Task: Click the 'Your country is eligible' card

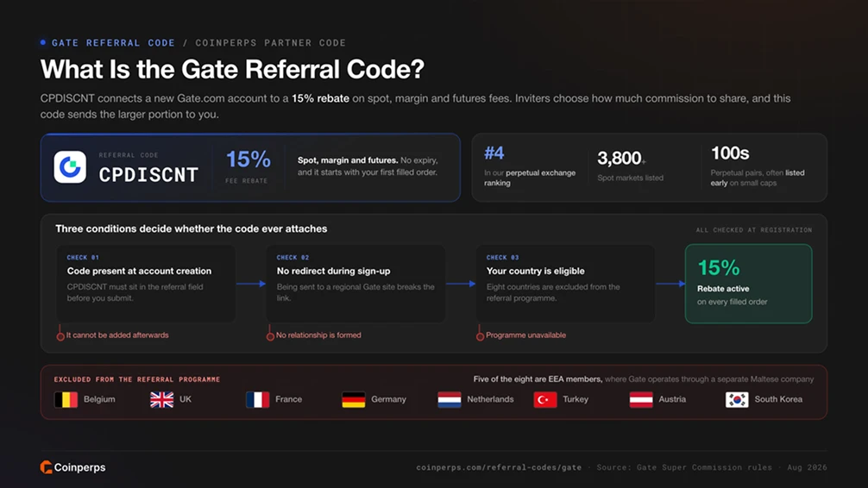Action: pos(565,284)
